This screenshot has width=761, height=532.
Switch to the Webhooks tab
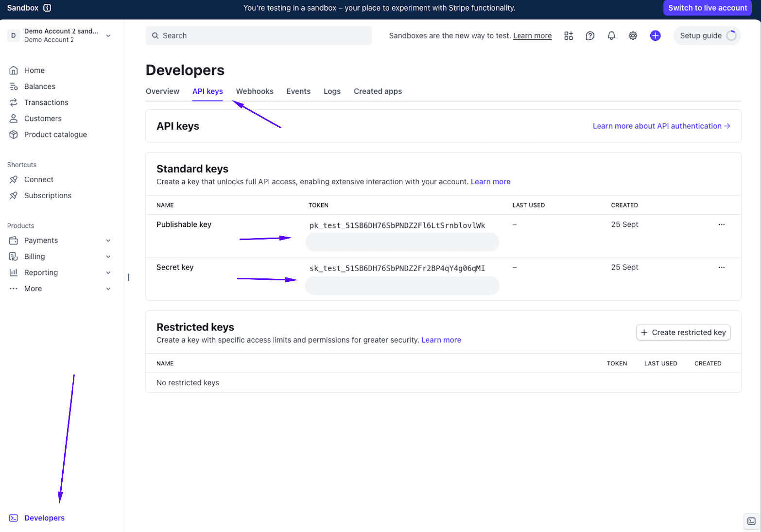click(x=255, y=91)
